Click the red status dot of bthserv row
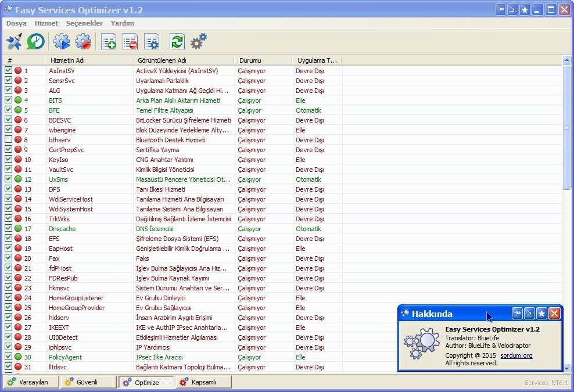The height and width of the screenshot is (392, 574). click(18, 139)
